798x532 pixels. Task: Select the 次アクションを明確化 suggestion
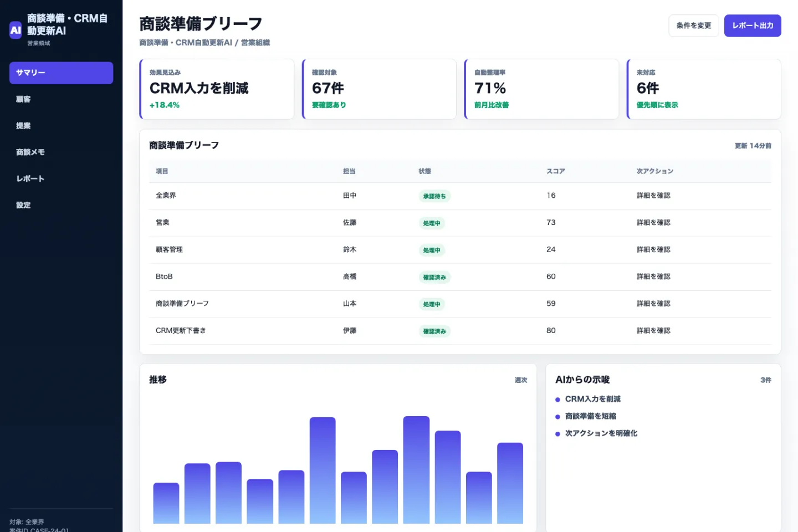[601, 433]
